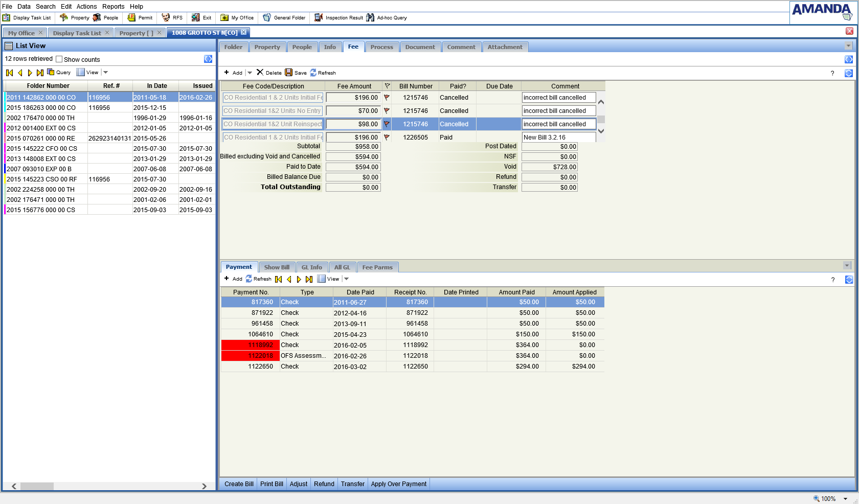
Task: Expand the Add dropdown arrow in Fee toolbar
Action: pyautogui.click(x=250, y=73)
